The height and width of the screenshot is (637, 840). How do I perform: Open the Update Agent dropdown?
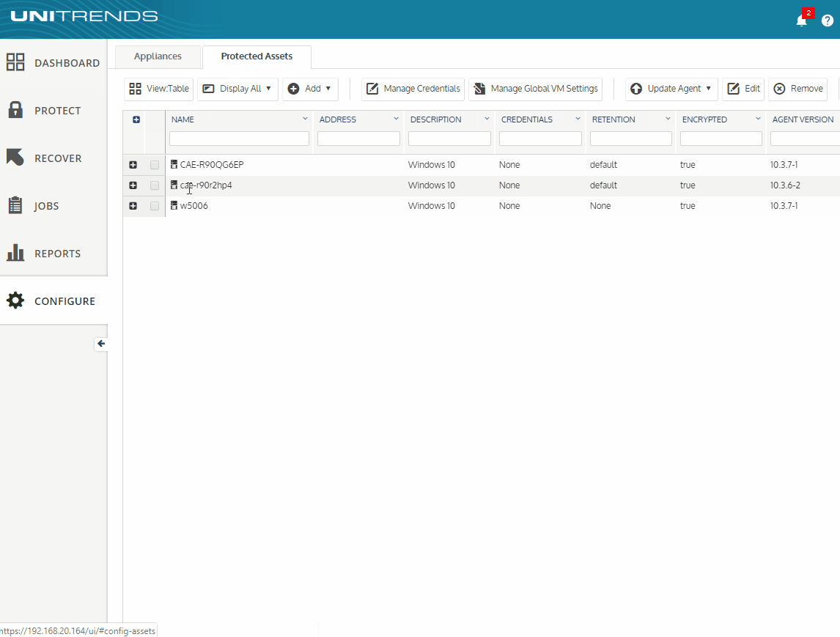(671, 89)
